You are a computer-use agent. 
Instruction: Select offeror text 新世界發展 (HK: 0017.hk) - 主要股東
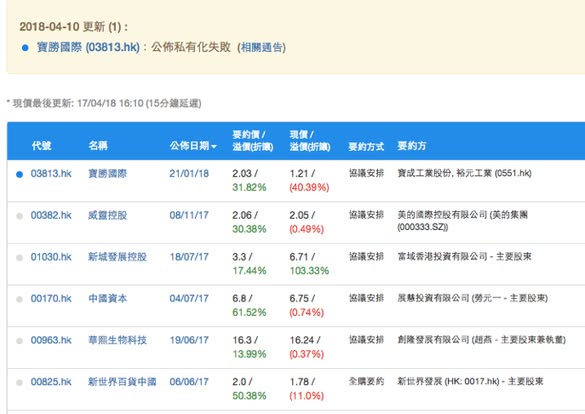470,381
